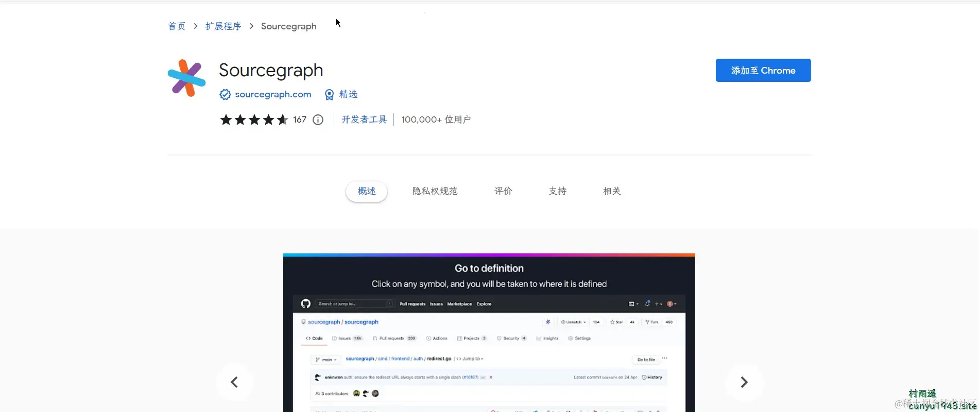Viewport: 980px width, 412px height.
Task: Go to 首页 breadcrumb link
Action: pyautogui.click(x=177, y=26)
